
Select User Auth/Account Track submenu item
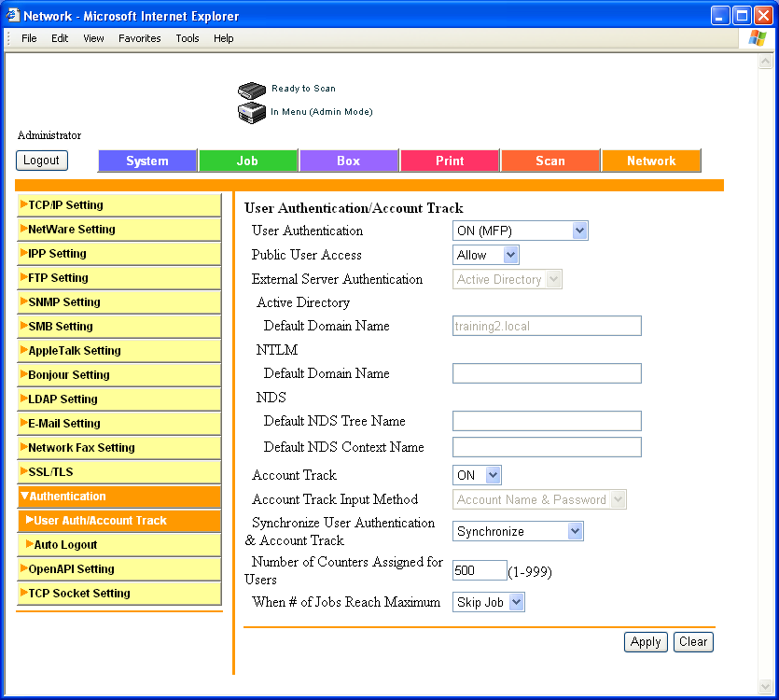point(119,521)
